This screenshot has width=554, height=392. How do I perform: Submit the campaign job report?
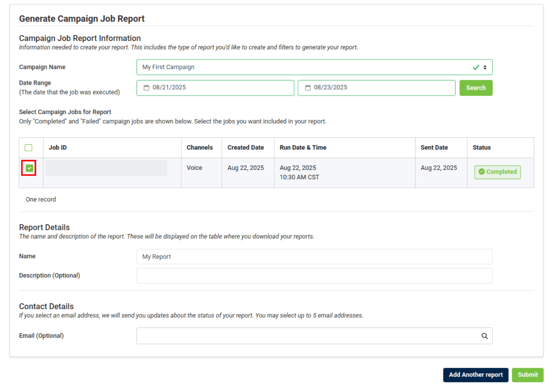pyautogui.click(x=527, y=375)
